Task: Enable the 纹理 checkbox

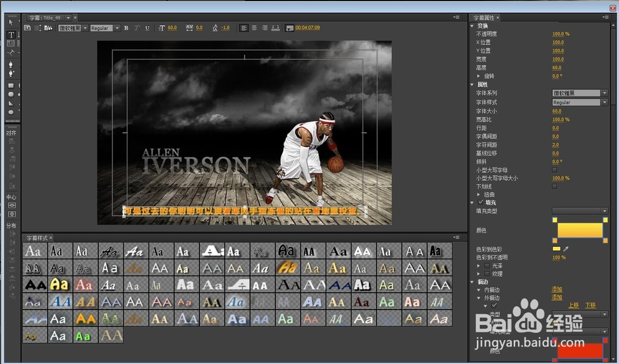Action: [487, 274]
